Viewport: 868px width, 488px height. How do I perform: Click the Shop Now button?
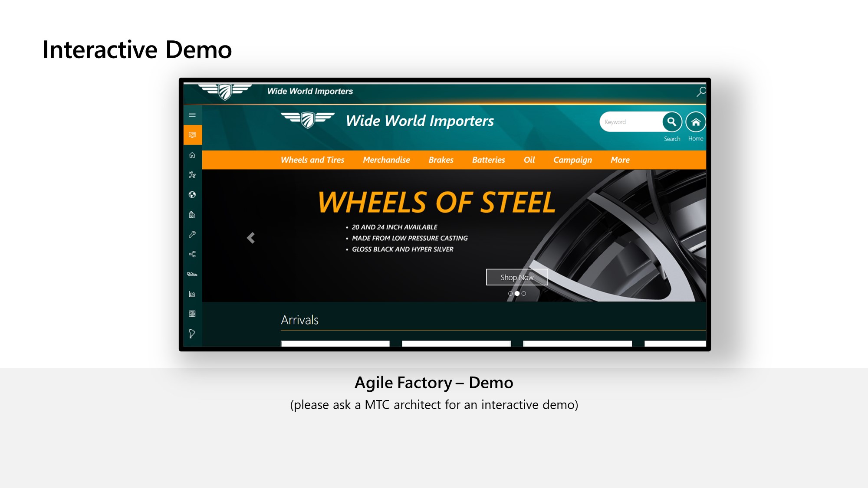click(516, 277)
